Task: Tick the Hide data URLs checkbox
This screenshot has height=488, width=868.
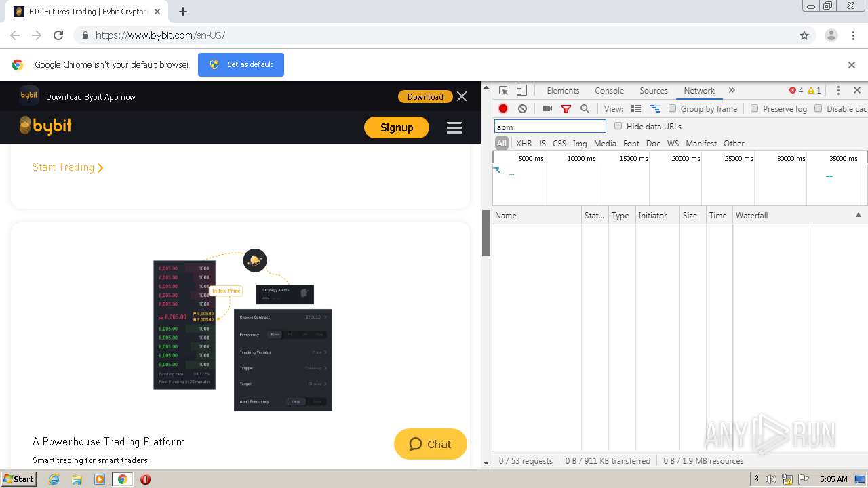Action: 618,126
